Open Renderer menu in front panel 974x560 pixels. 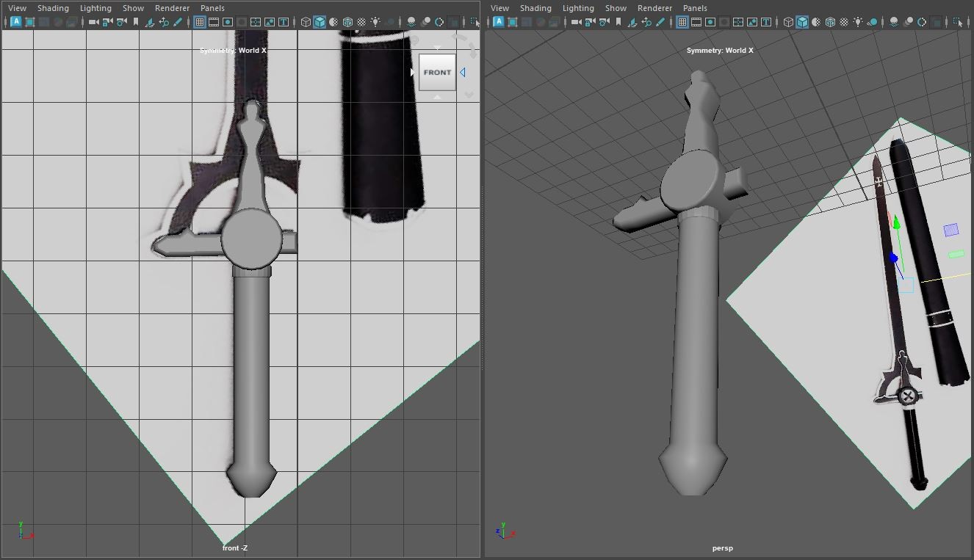coord(172,8)
